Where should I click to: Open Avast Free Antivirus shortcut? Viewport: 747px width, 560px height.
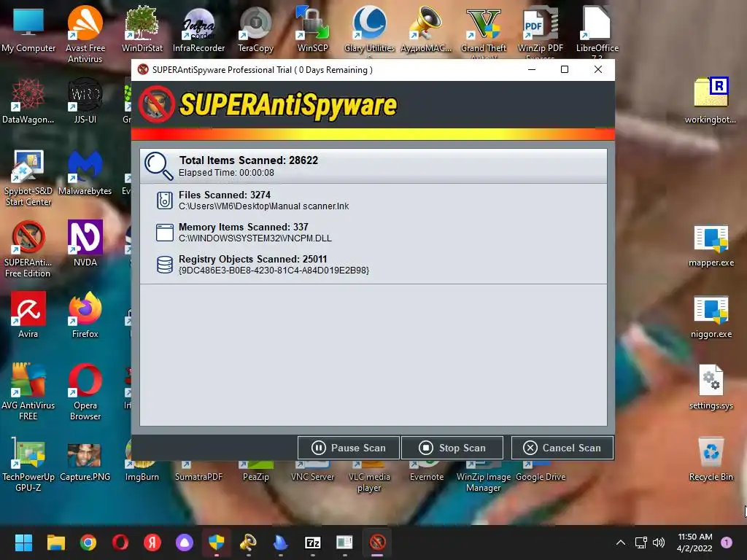click(85, 34)
